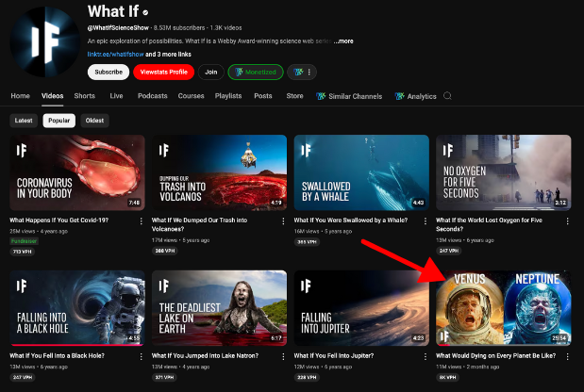Click title 'What If the World Lost Oxygen for Five Seconds?'
The image size is (584, 392).
click(489, 224)
